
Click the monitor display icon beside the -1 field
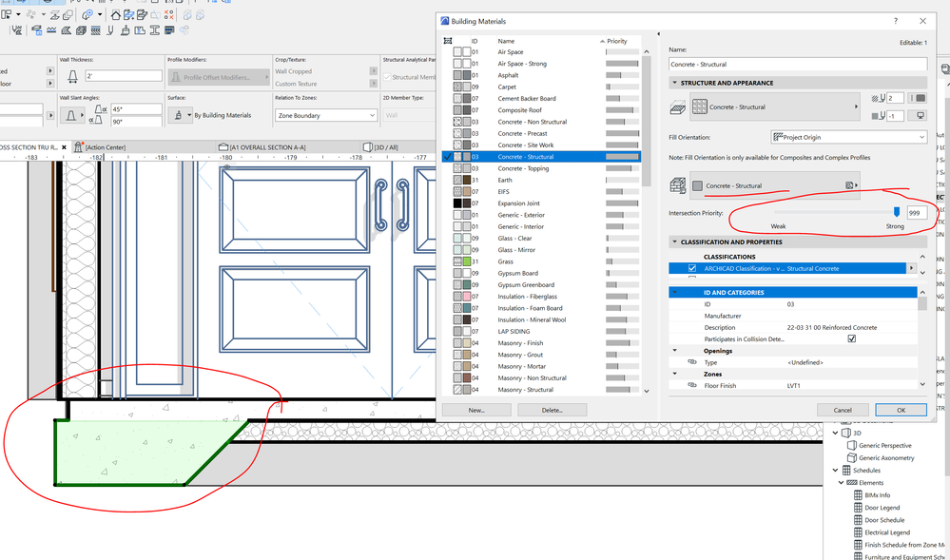[x=919, y=115]
